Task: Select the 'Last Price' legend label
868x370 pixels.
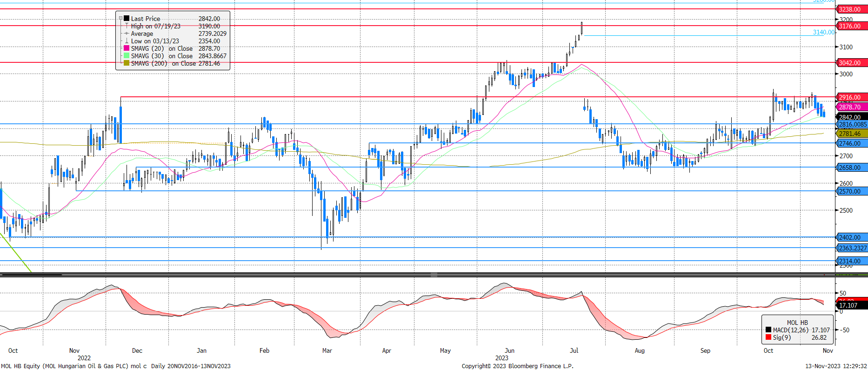Action: click(x=146, y=19)
